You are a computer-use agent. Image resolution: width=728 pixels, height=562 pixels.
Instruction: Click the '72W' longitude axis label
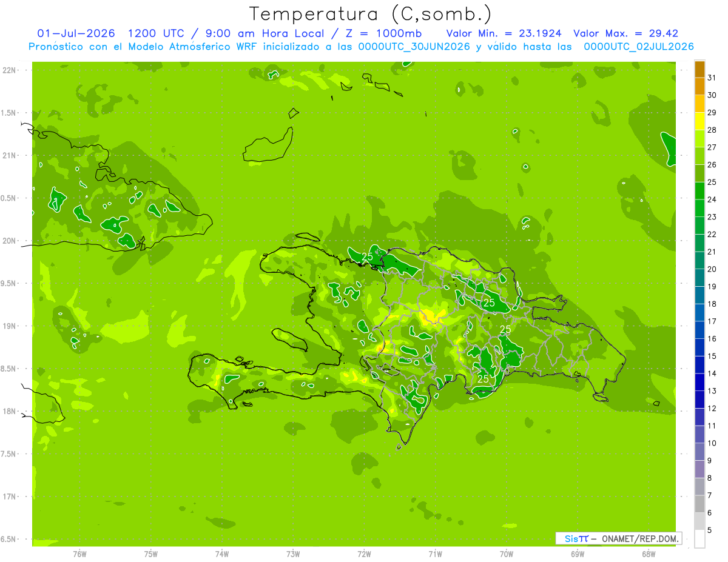(x=364, y=554)
